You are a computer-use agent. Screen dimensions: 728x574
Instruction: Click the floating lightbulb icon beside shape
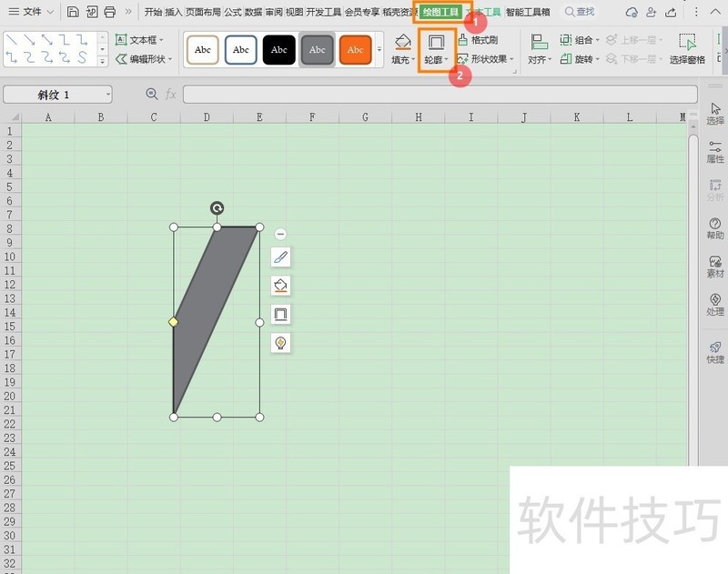point(280,343)
